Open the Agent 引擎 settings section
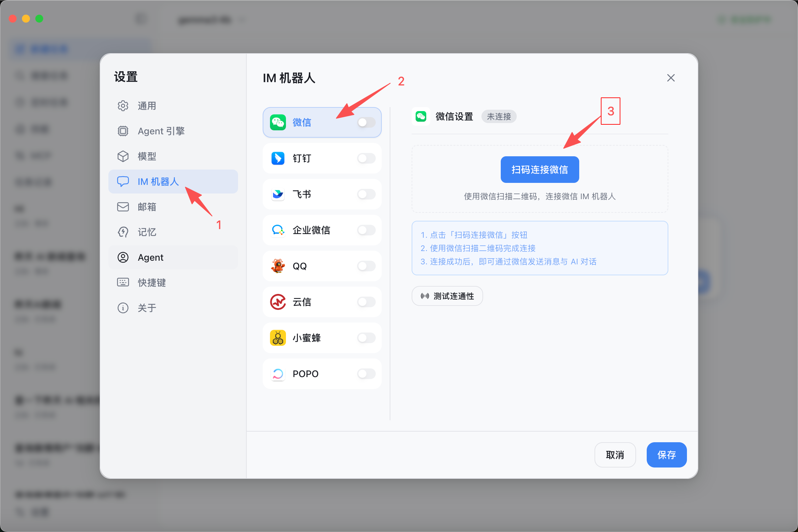798x532 pixels. pyautogui.click(x=173, y=131)
